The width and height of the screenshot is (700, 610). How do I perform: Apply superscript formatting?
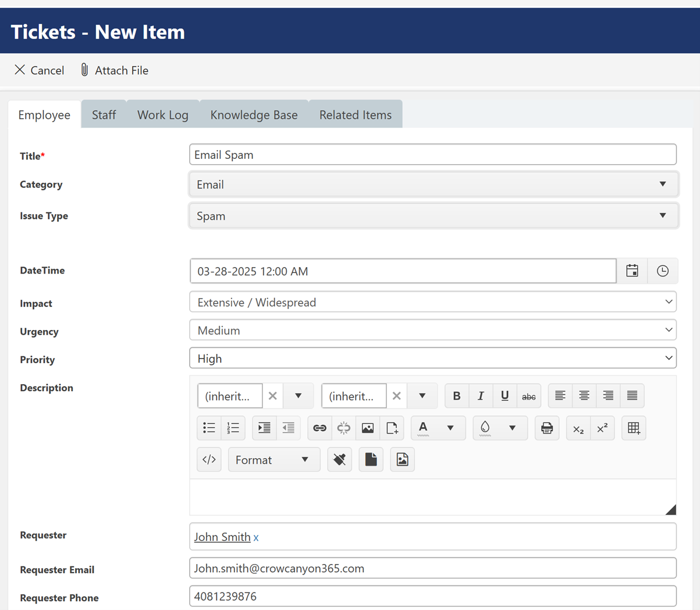[602, 428]
